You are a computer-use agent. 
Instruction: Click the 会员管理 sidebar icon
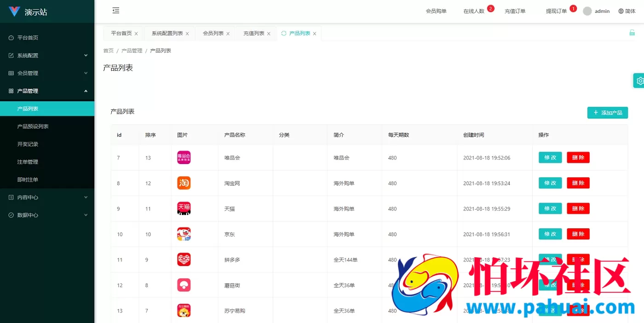click(11, 73)
